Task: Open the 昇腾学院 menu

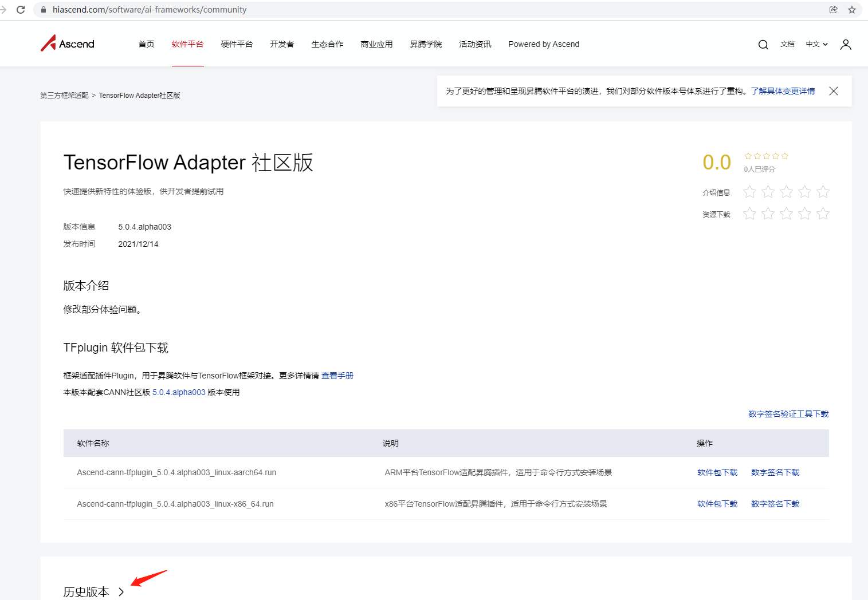Action: 426,44
